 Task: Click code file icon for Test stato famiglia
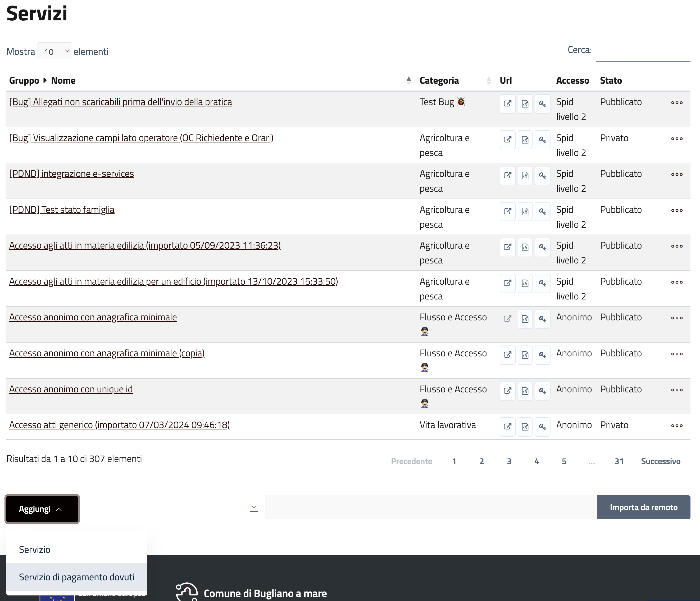coord(525,211)
